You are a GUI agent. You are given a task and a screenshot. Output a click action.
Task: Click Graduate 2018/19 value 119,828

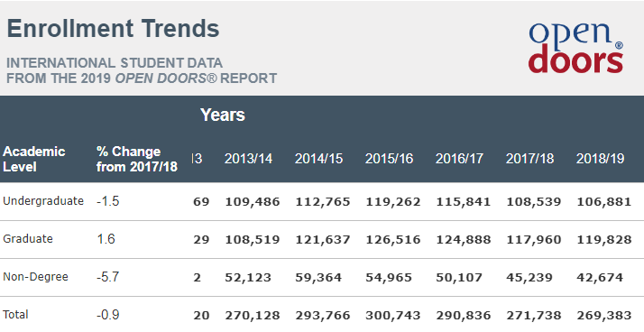[603, 240]
